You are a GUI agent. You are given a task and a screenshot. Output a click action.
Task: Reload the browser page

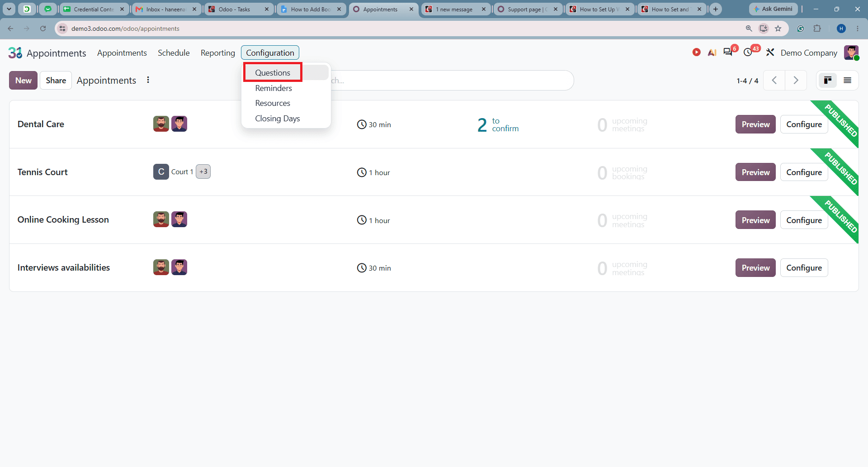[x=43, y=29]
